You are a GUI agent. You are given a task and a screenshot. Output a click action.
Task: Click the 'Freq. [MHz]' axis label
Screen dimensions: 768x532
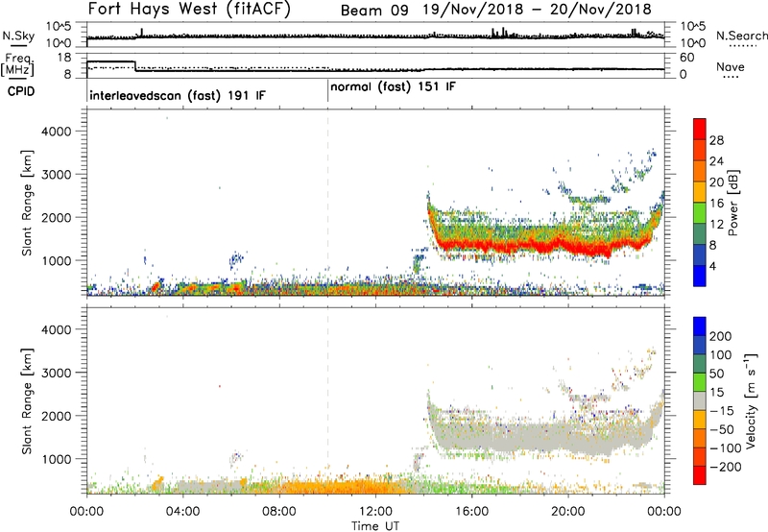(18, 64)
